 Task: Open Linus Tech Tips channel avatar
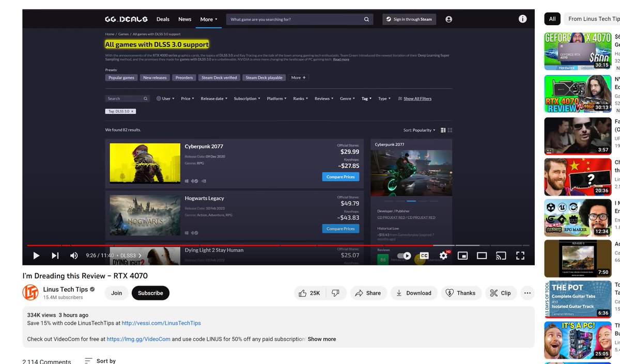click(30, 292)
